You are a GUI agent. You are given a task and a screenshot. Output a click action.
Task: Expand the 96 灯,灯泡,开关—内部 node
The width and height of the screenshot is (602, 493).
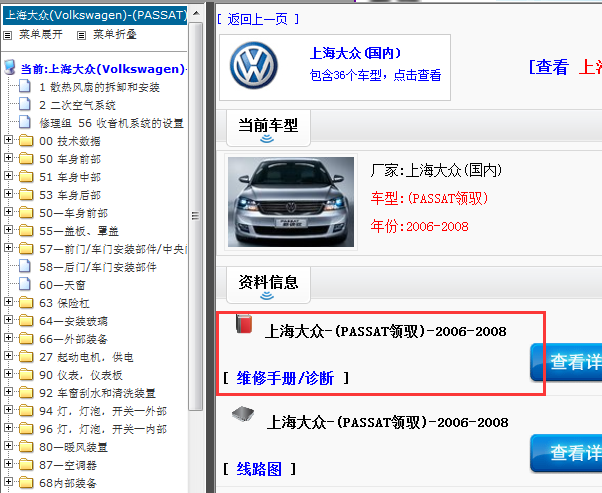point(8,427)
